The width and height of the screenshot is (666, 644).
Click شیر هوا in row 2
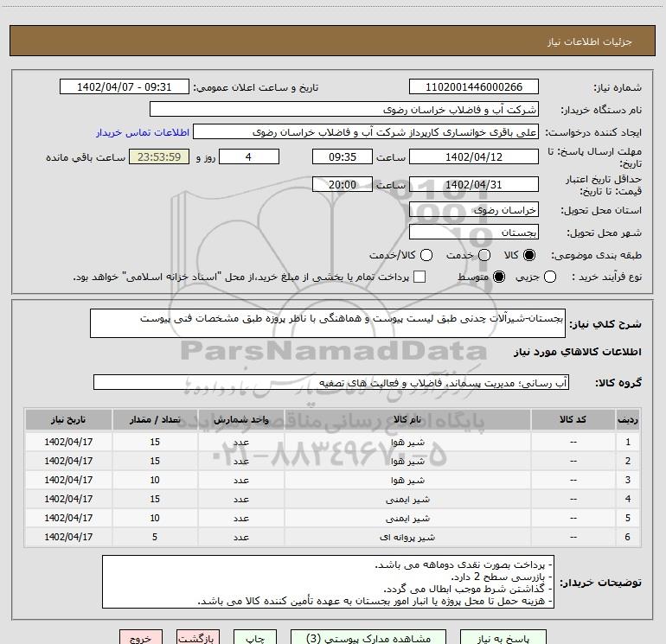407,461
